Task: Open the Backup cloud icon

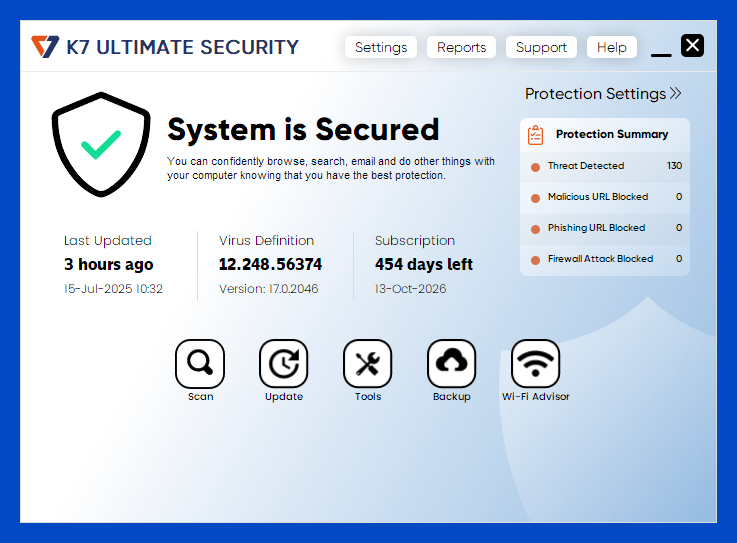Action: click(x=451, y=363)
